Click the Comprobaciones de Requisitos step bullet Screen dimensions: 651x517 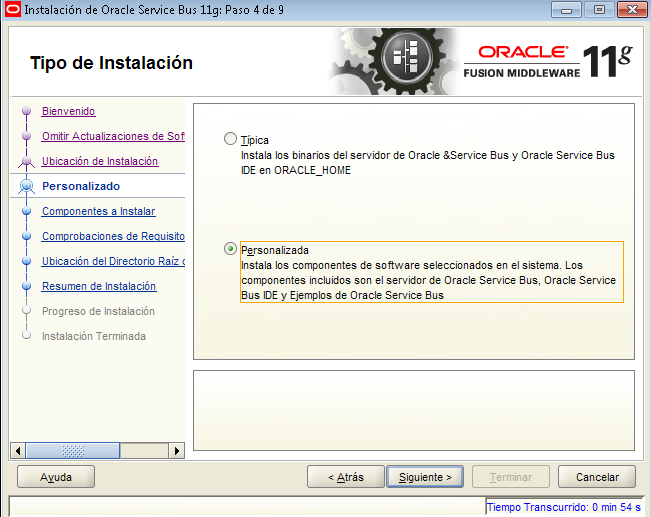coord(27,236)
